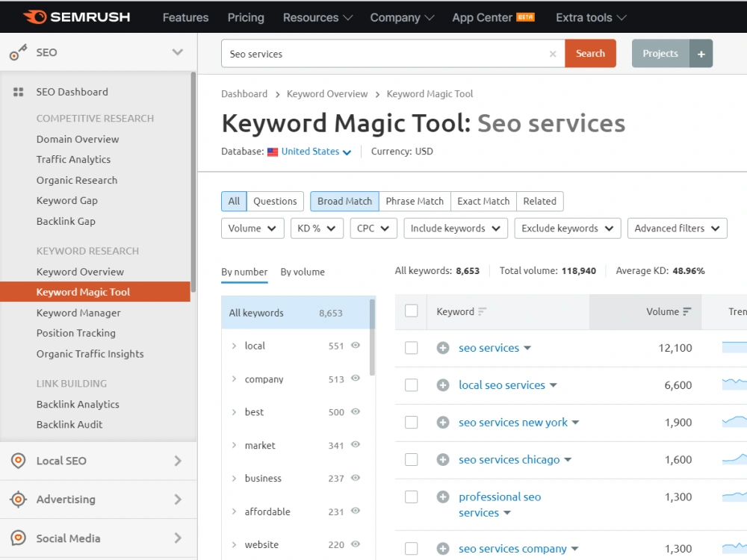Image resolution: width=747 pixels, height=560 pixels.
Task: Open the KD % filter dropdown
Action: click(317, 228)
